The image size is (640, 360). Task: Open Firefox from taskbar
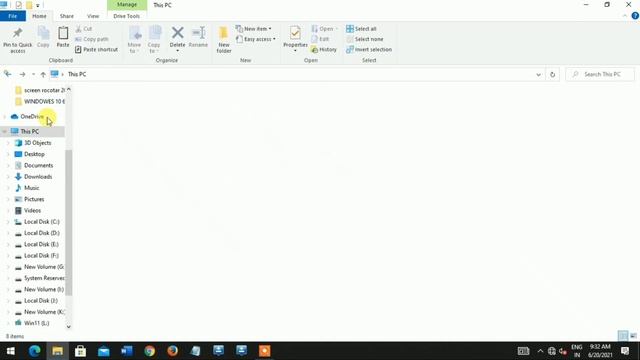(172, 351)
